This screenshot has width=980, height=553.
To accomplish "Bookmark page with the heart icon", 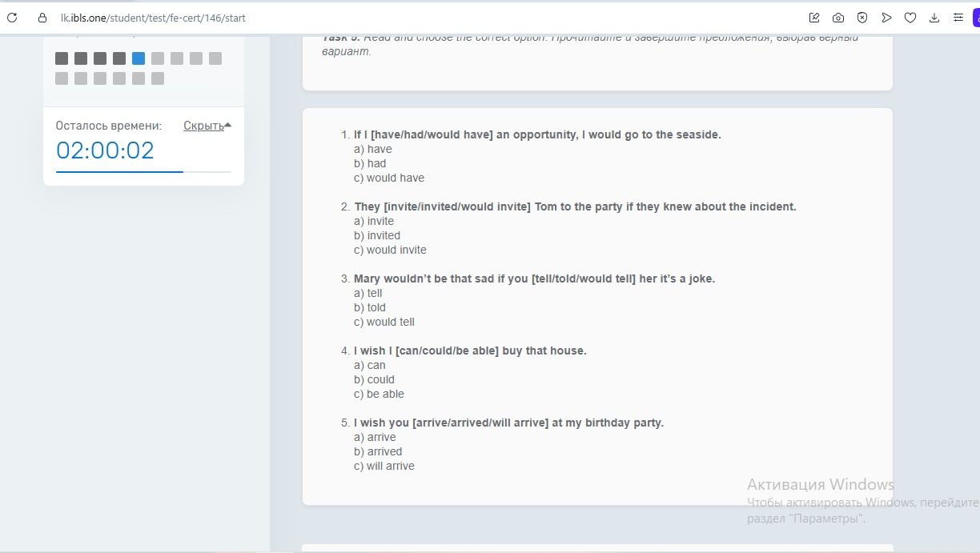I will pos(910,18).
